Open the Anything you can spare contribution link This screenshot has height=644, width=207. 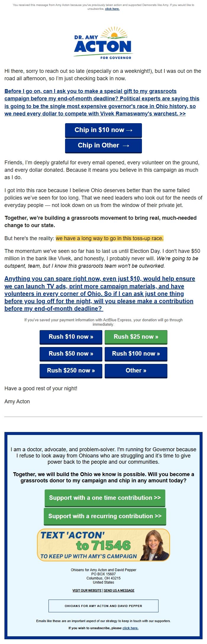coord(100,293)
